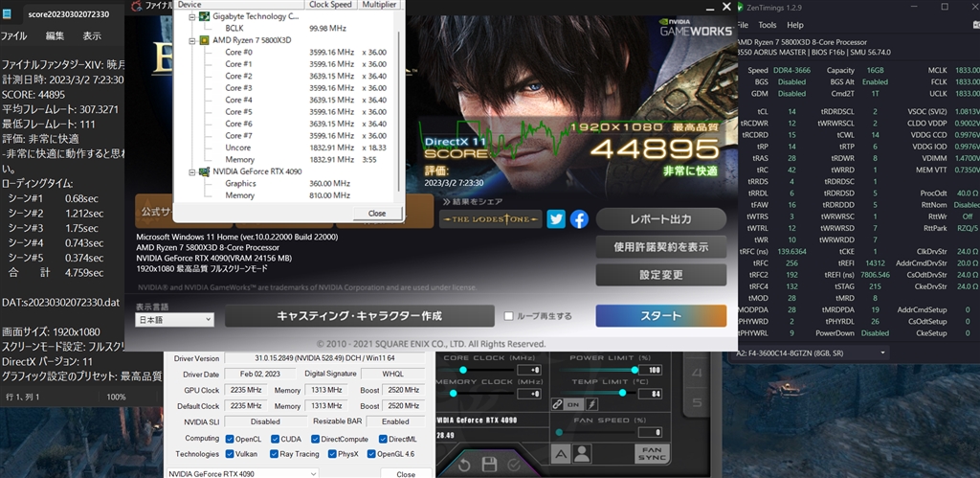Adjust the Core Clock slider
980x478 pixels.
point(463,370)
